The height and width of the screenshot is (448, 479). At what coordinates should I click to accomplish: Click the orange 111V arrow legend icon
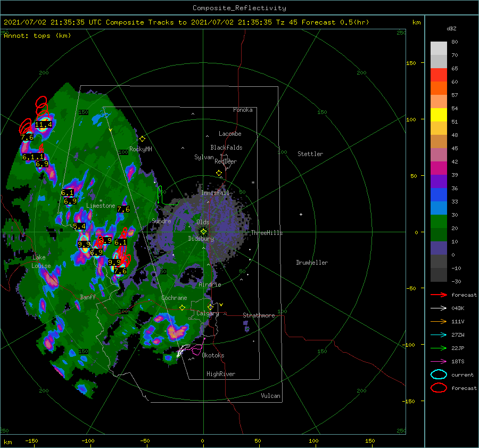point(439,321)
